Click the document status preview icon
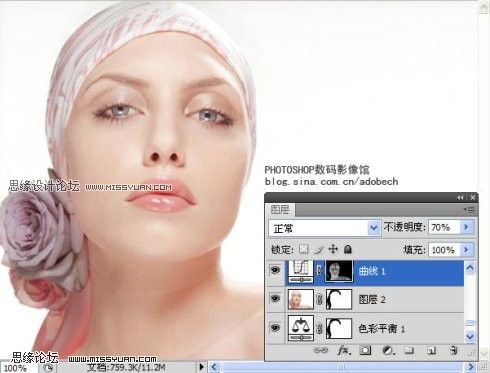Screen dimensions: 490x373 [x=48, y=368]
